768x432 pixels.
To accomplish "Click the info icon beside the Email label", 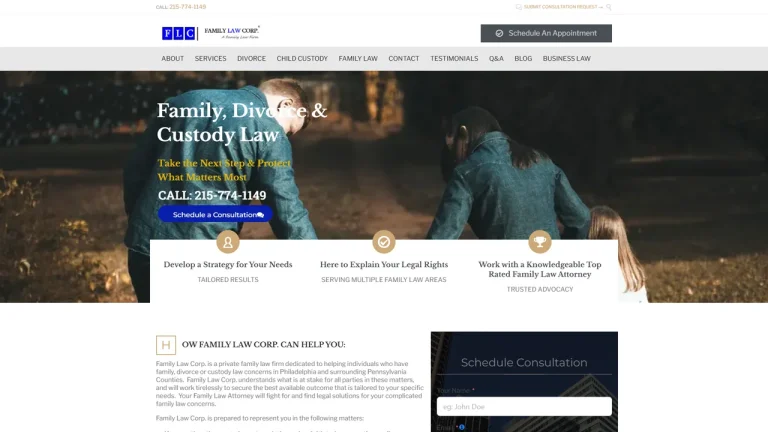I will point(461,427).
